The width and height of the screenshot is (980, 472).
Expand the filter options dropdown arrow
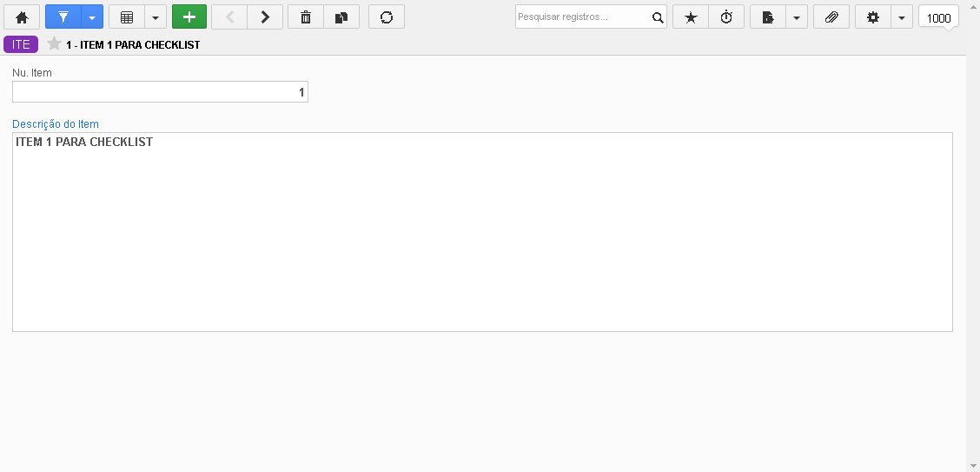click(92, 17)
